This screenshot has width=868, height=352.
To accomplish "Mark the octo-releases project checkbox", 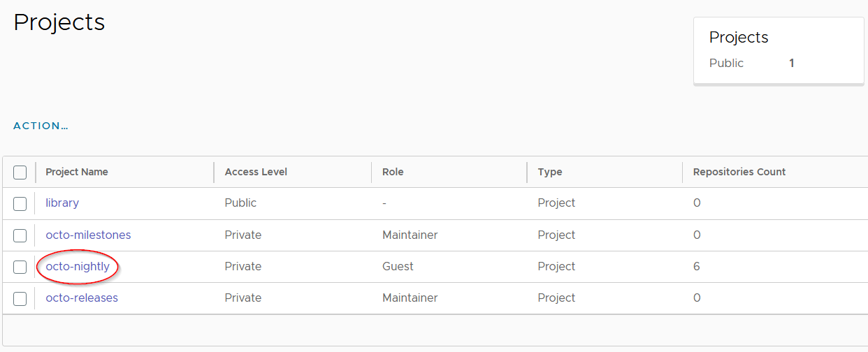I will (x=20, y=299).
